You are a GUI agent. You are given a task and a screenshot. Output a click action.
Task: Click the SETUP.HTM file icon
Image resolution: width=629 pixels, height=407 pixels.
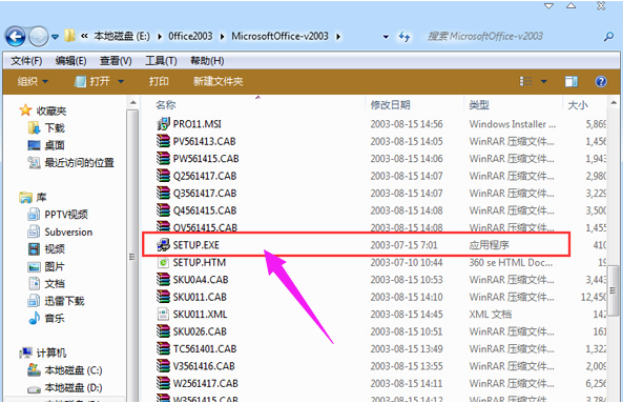pos(164,261)
